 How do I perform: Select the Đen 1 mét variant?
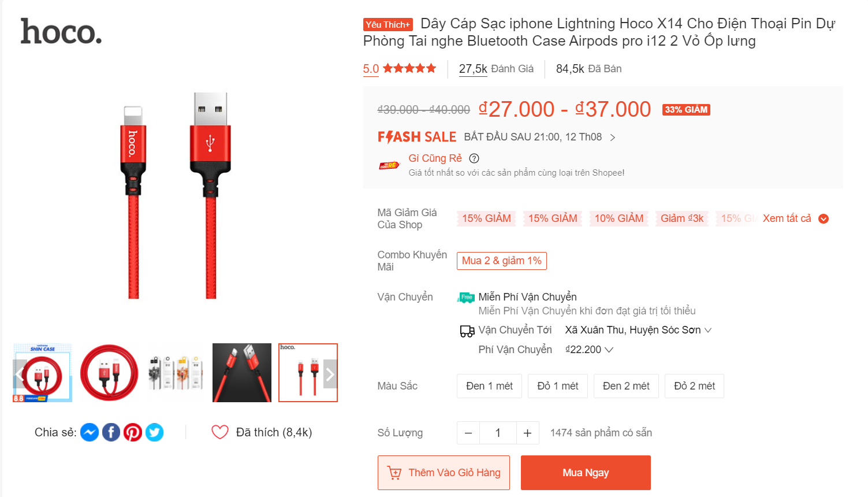(x=489, y=386)
